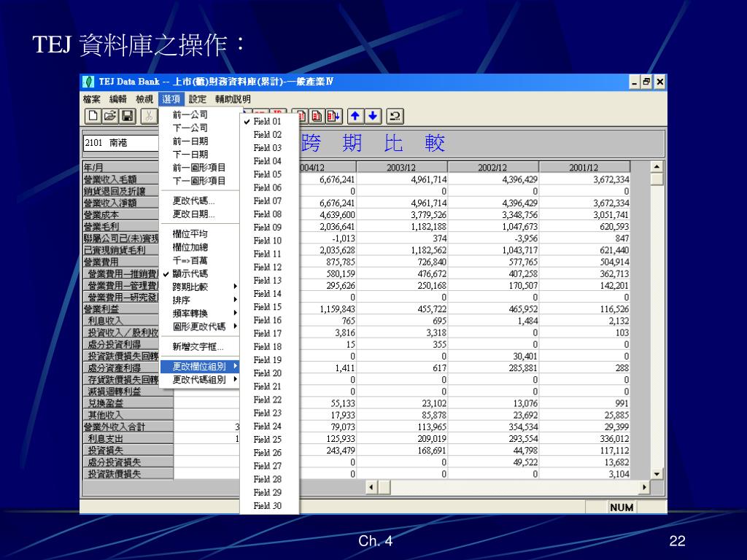The image size is (747, 560).
Task: Select the checked Field 01 entry
Action: pos(269,122)
